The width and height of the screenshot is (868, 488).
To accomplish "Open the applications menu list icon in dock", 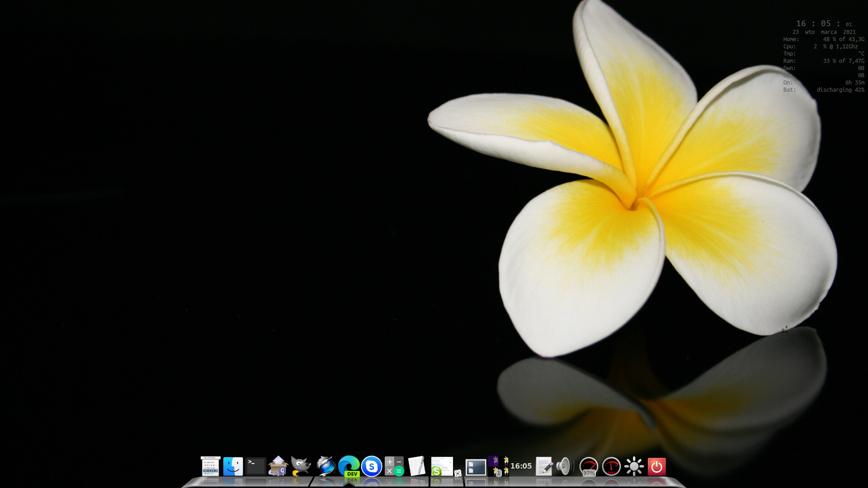I will (210, 466).
